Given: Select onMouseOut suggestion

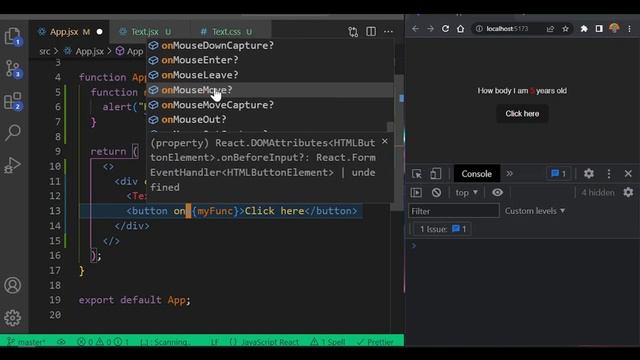Looking at the screenshot, I should (270, 120).
